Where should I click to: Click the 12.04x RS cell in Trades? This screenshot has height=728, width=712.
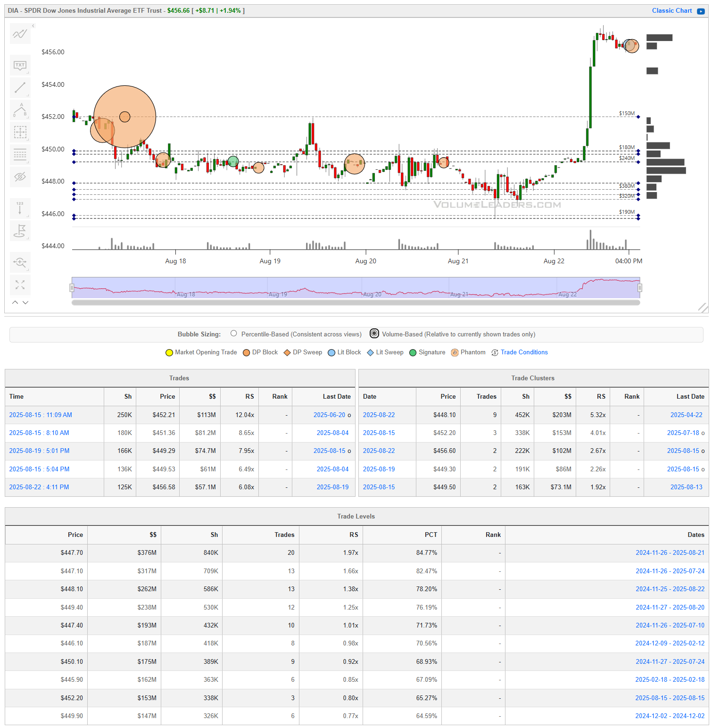click(x=240, y=415)
